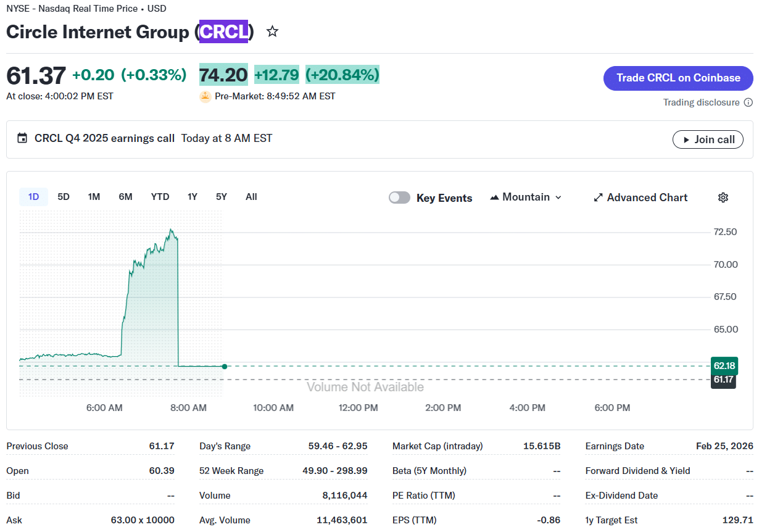767x532 pixels.
Task: Open chart settings gear icon
Action: tap(723, 197)
